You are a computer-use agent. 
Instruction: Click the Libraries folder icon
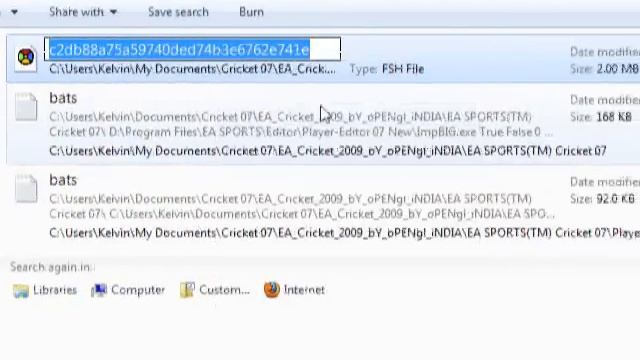coord(21,291)
